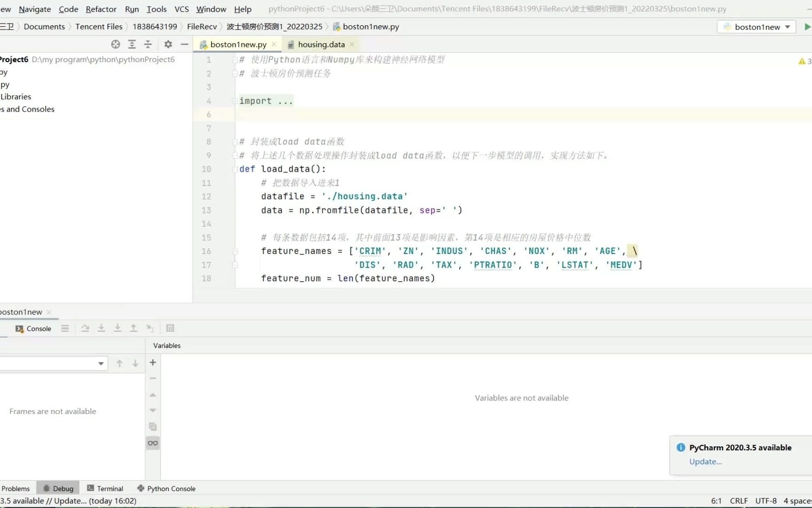The width and height of the screenshot is (812, 508).
Task: Click previous frame up arrow
Action: pos(119,364)
